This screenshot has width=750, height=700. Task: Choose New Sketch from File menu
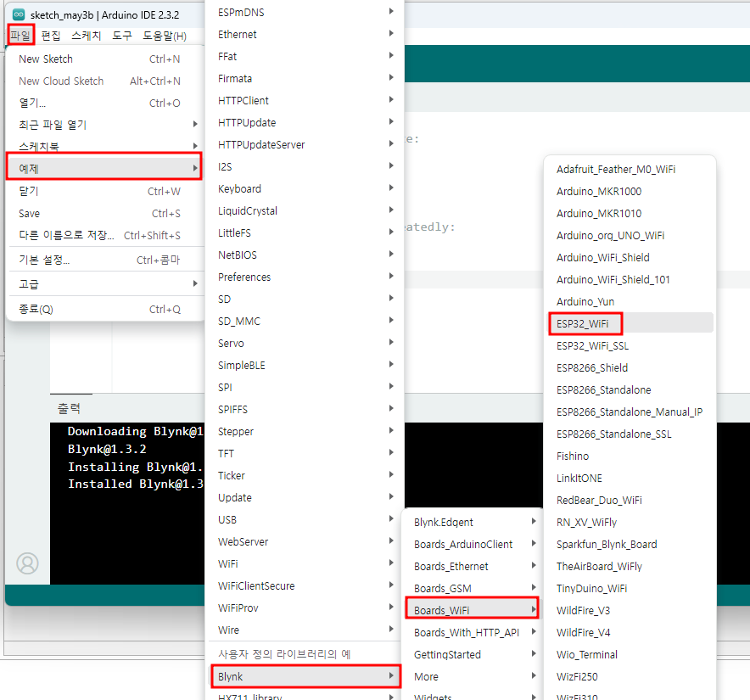[x=105, y=59]
